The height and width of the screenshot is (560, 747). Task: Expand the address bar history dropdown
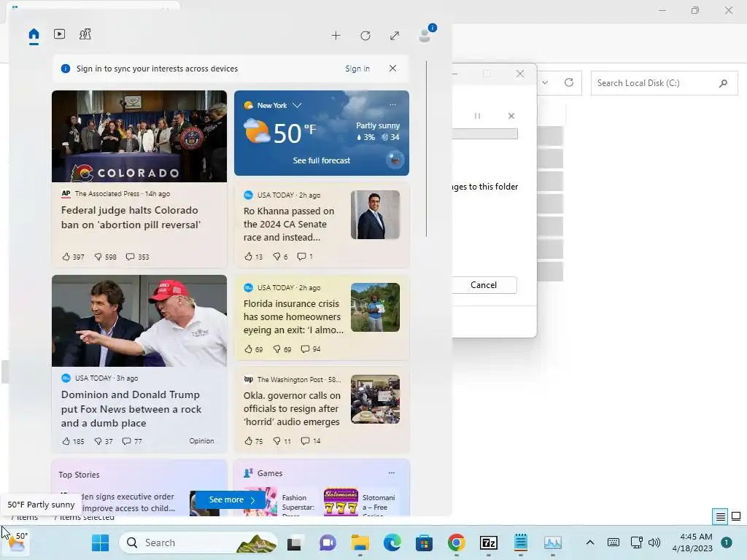[x=545, y=82]
